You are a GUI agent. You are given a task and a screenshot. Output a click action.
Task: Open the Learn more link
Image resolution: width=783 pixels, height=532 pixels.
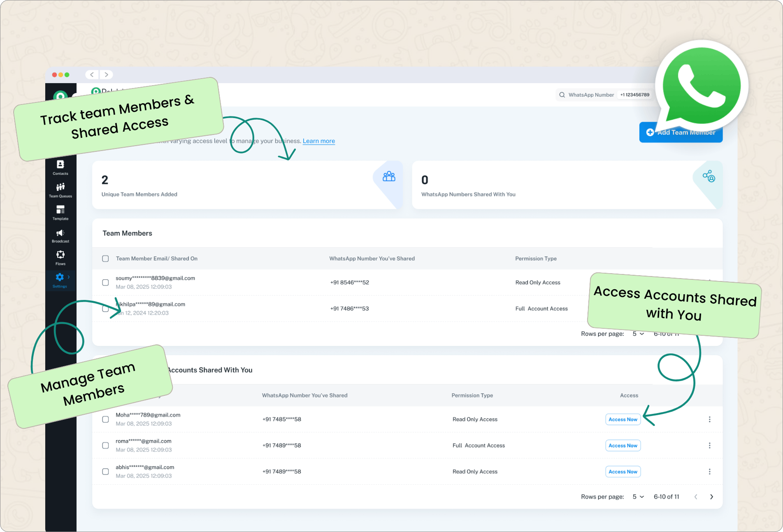coord(318,141)
